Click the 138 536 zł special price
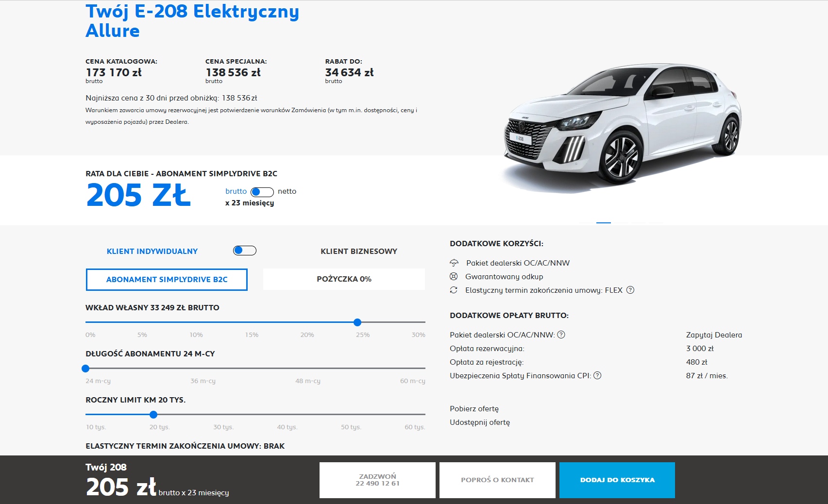Image resolution: width=828 pixels, height=504 pixels. tap(233, 72)
